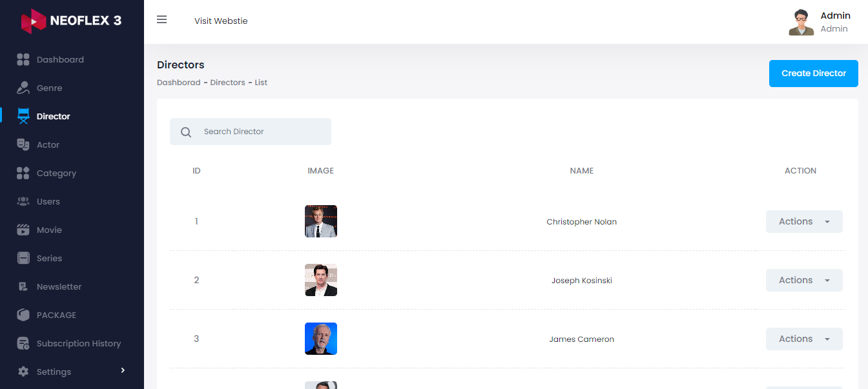868x389 pixels.
Task: Click the Newsletter icon in sidebar
Action: click(23, 286)
